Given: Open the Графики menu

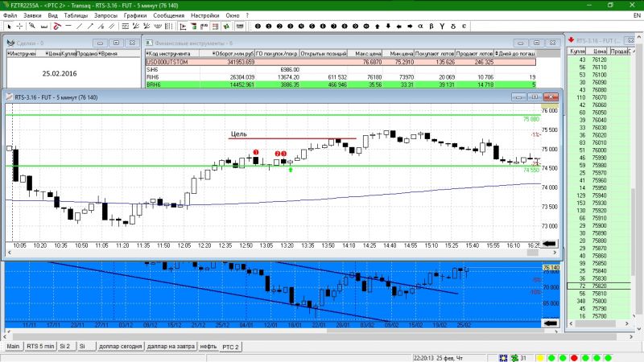Looking at the screenshot, I should 135,15.
